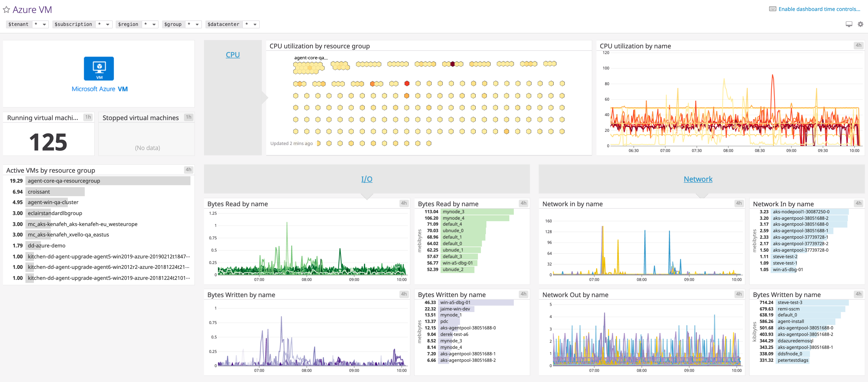Click the 1h badge on Running virtual machines
The height and width of the screenshot is (382, 868).
[88, 117]
